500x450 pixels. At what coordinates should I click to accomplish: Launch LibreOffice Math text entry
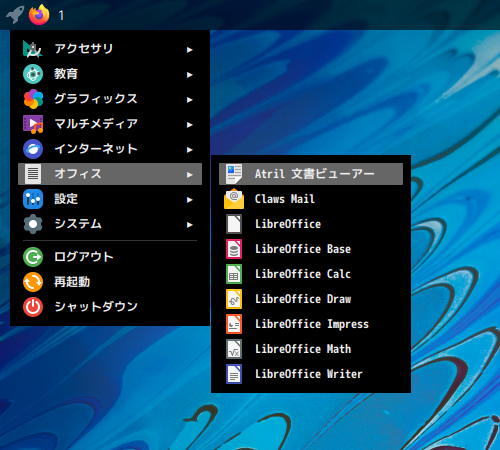pyautogui.click(x=303, y=349)
